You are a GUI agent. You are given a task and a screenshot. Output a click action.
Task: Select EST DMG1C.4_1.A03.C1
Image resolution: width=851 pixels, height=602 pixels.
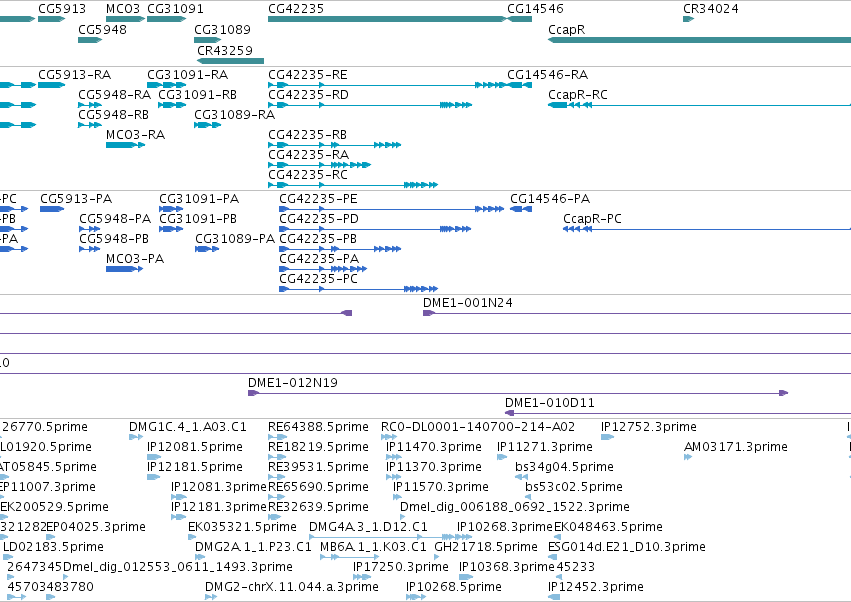[x=136, y=437]
